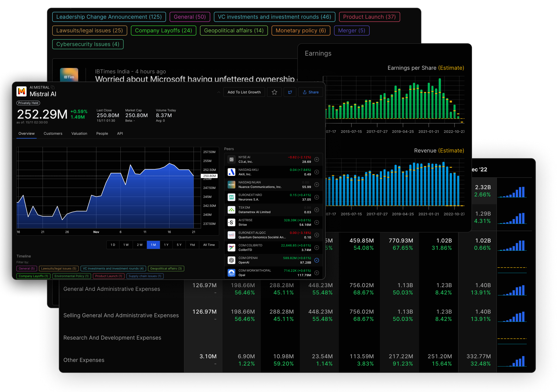Click the Share button
This screenshot has height=392, width=560.
coord(311,92)
